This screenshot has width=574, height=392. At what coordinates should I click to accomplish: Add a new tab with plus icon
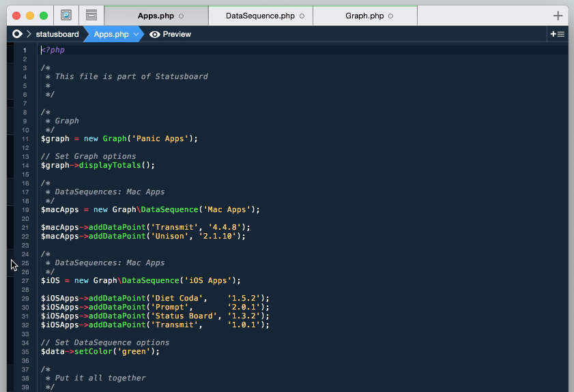point(558,16)
